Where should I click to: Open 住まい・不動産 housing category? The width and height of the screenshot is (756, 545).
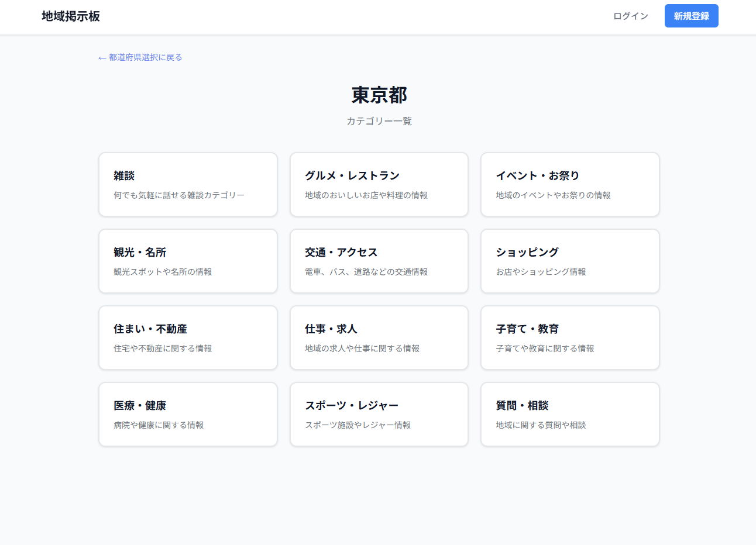click(187, 337)
